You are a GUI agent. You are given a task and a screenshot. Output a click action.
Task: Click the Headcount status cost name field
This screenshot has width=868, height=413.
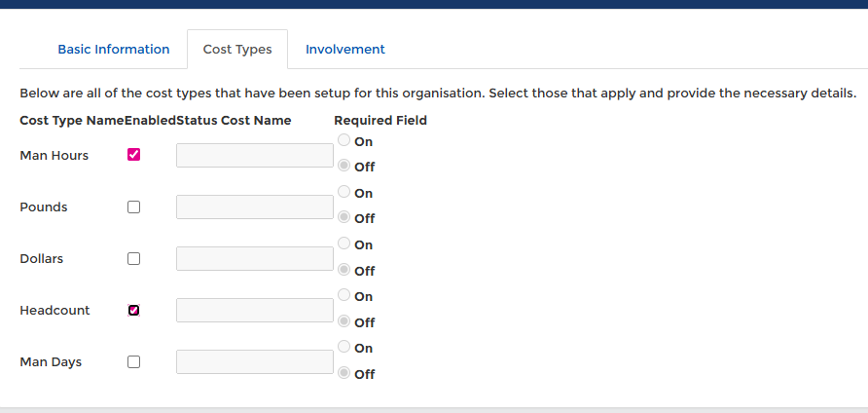pos(255,310)
